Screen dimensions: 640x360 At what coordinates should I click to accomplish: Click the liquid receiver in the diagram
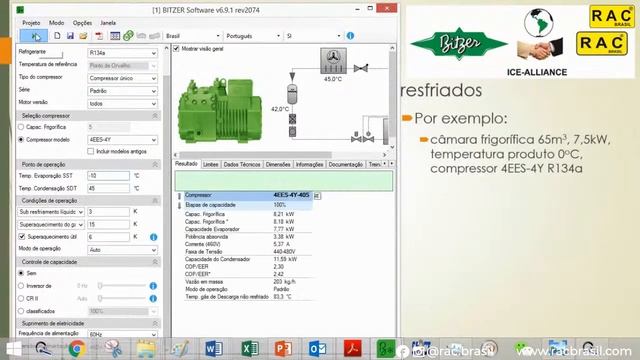coord(292,94)
